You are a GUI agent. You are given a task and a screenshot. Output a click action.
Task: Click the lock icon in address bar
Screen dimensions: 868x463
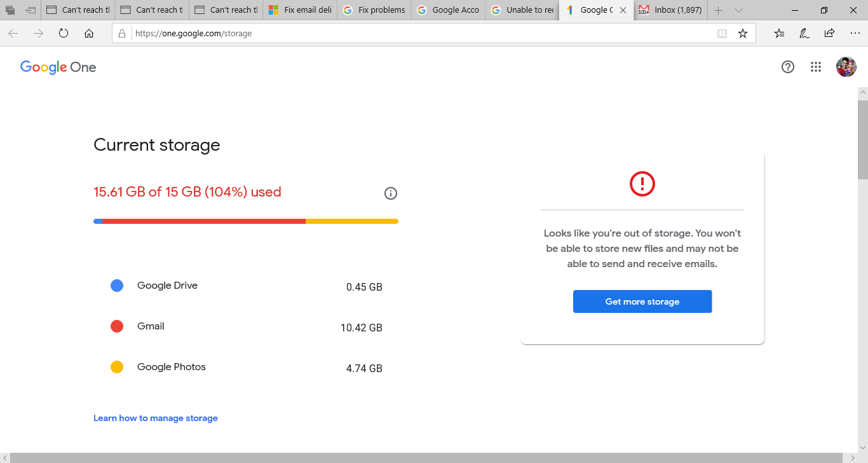click(x=123, y=34)
